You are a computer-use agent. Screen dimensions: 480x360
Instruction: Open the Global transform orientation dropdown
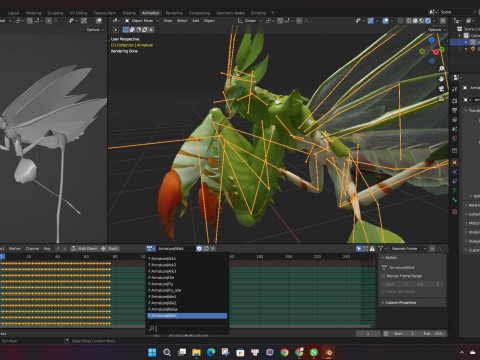(250, 21)
